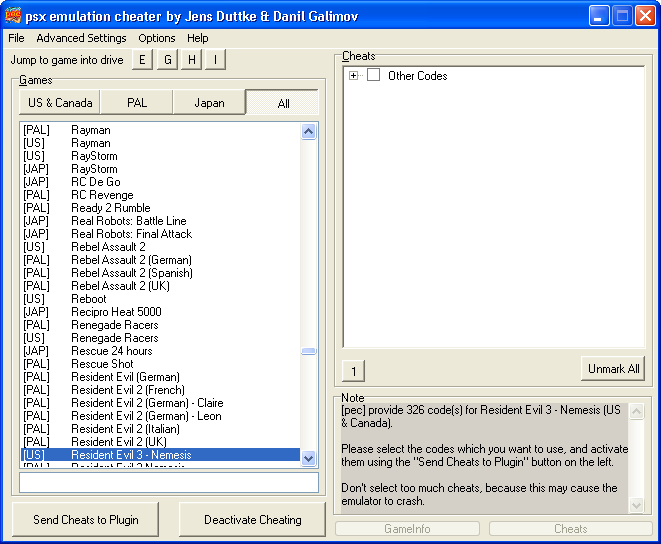Select RC Revenge in games list
The width and height of the screenshot is (661, 544).
(x=161, y=195)
